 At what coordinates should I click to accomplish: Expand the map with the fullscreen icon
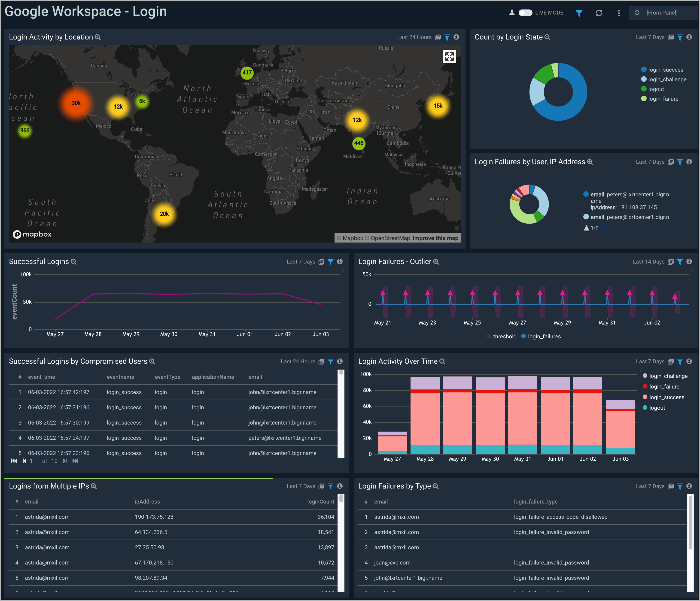(449, 56)
